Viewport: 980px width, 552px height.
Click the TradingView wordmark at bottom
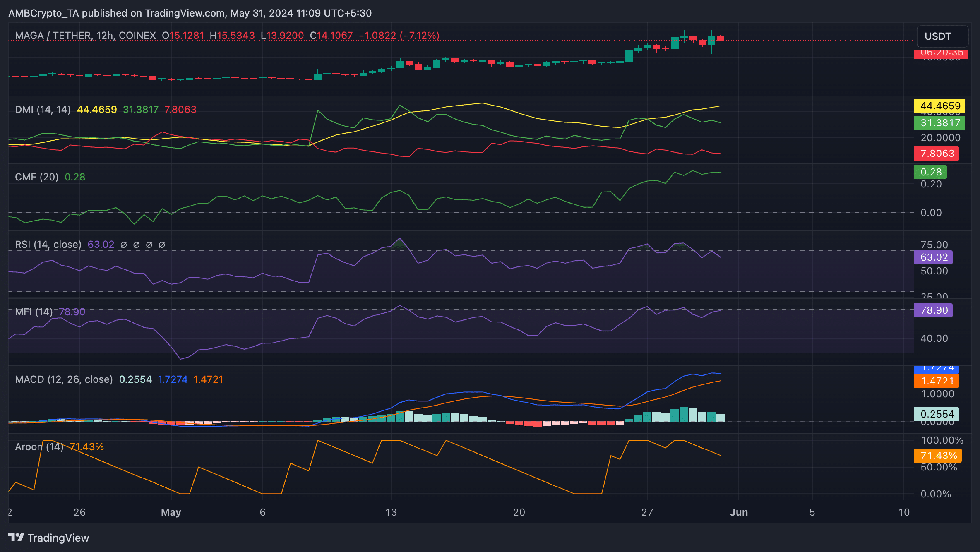pyautogui.click(x=58, y=538)
